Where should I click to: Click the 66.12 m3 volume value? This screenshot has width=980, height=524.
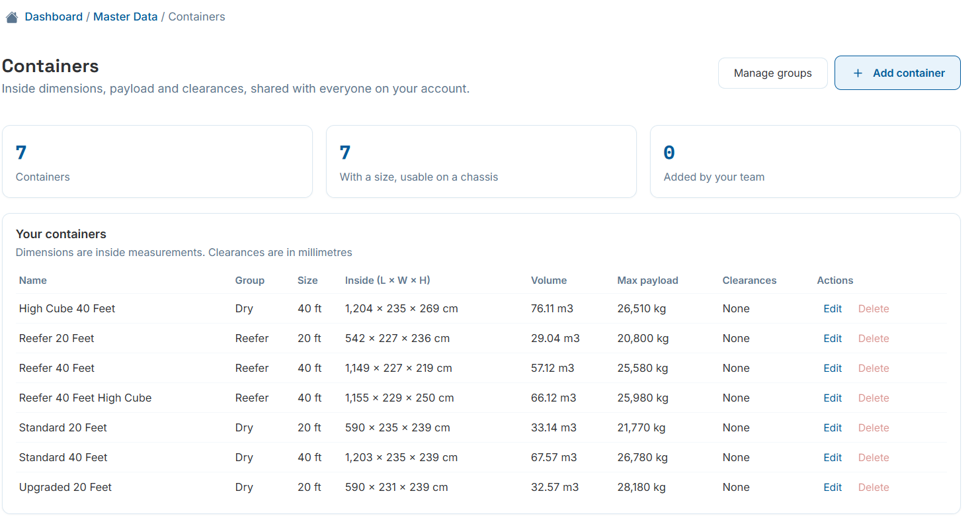(553, 398)
